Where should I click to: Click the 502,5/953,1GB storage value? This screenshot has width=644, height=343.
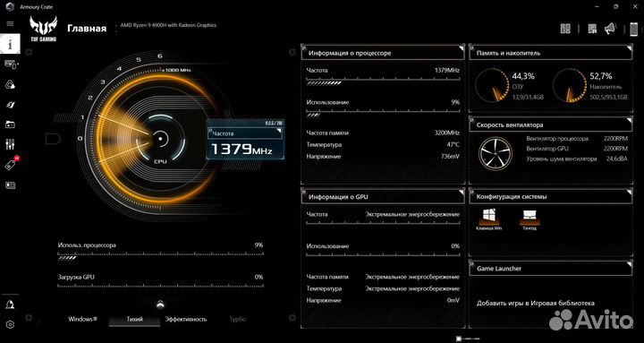pyautogui.click(x=609, y=98)
